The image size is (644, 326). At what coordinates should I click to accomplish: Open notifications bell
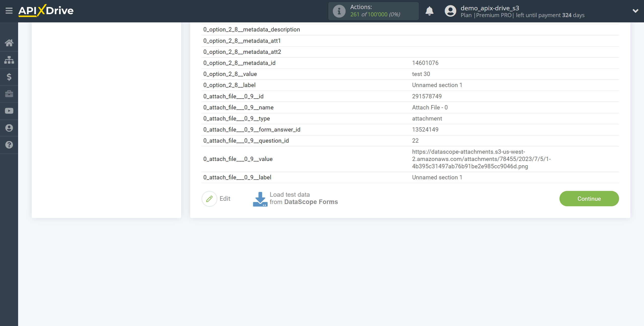click(429, 11)
